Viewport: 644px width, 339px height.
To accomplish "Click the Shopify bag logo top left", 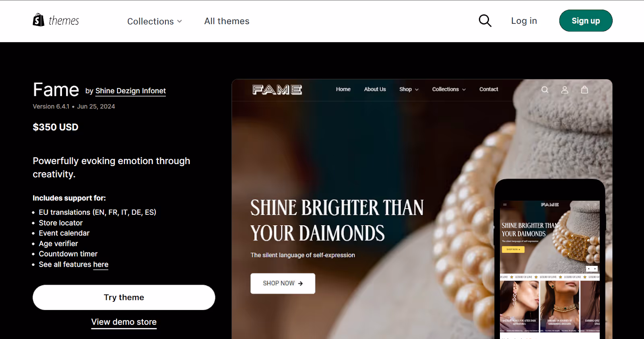I will coord(38,20).
